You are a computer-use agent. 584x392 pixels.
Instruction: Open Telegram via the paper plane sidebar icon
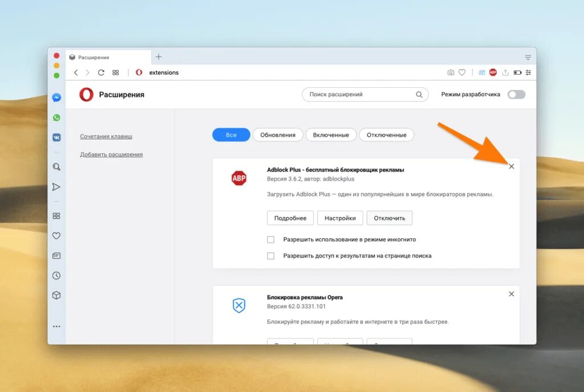[x=56, y=187]
